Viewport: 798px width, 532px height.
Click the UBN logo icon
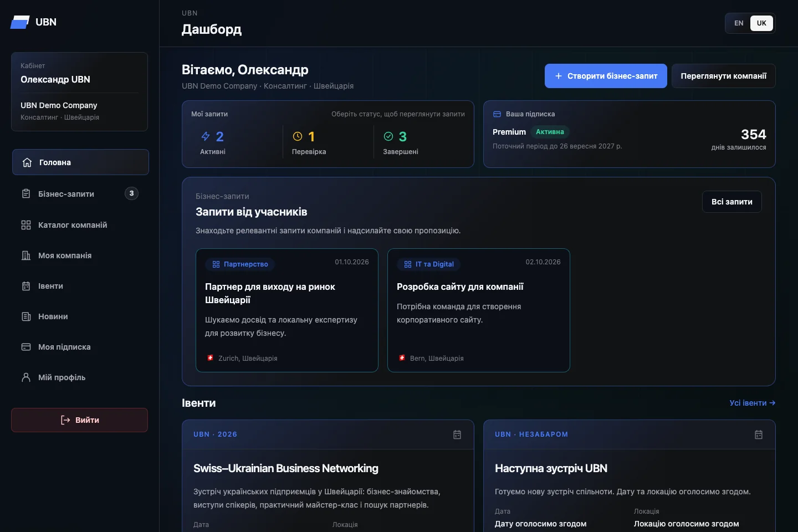tap(20, 22)
